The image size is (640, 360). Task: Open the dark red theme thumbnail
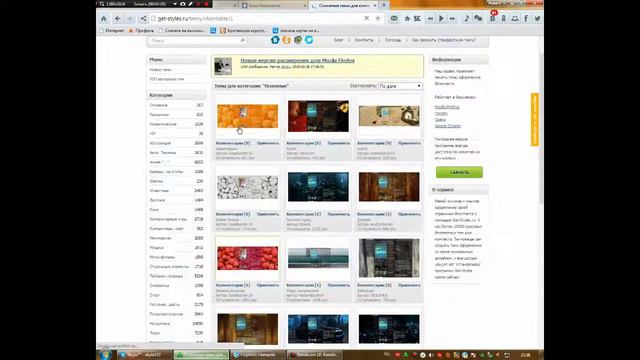point(318,116)
